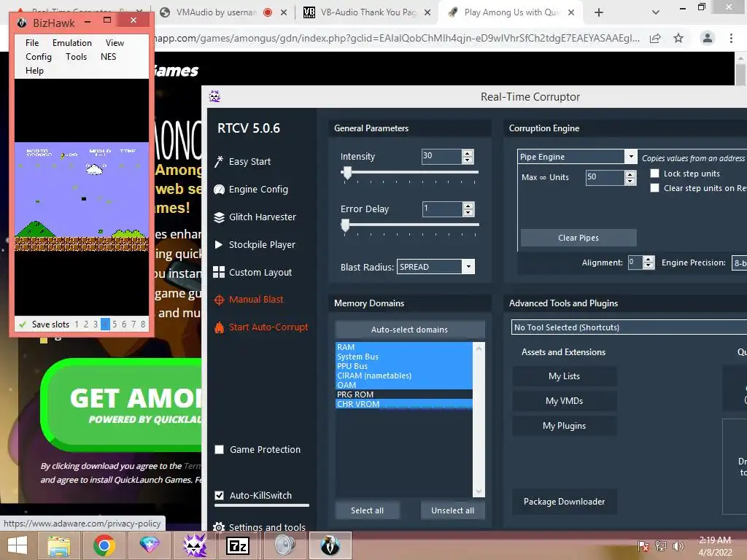Image resolution: width=747 pixels, height=560 pixels.
Task: Increase Alignment spinner value
Action: 649,259
